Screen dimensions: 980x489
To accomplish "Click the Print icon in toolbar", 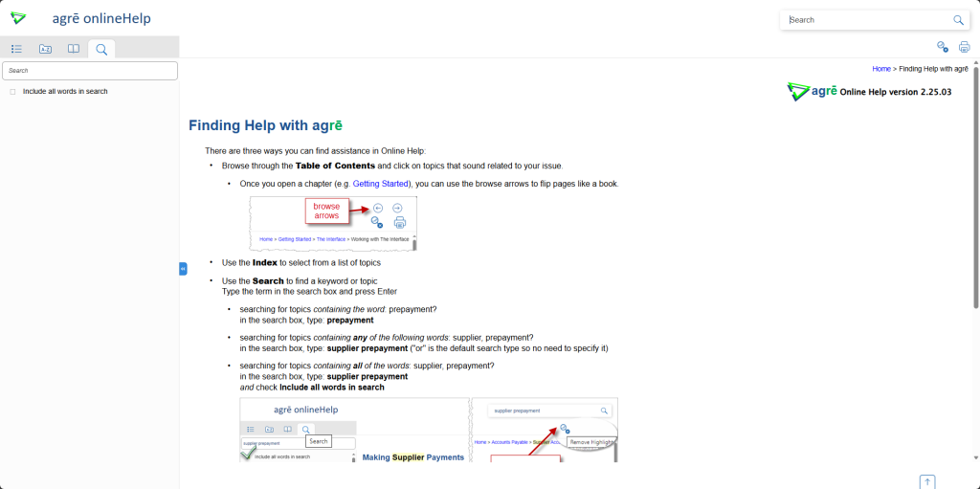I will 965,46.
